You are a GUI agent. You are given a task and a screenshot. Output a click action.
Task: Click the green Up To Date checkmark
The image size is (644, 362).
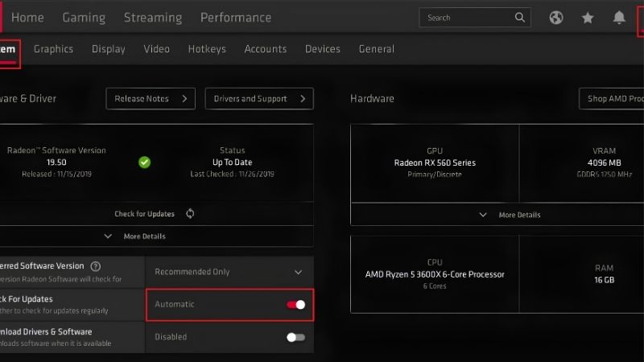[144, 162]
